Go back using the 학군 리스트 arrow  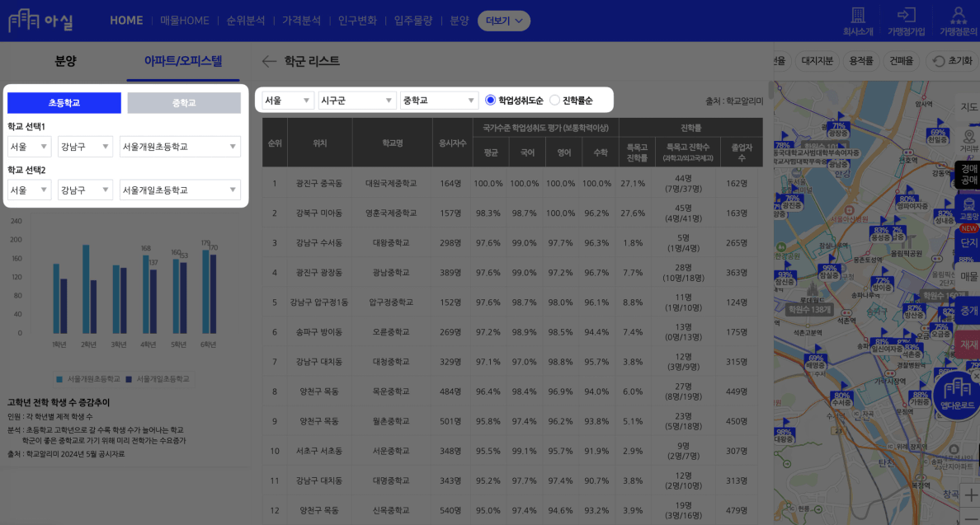click(x=269, y=61)
